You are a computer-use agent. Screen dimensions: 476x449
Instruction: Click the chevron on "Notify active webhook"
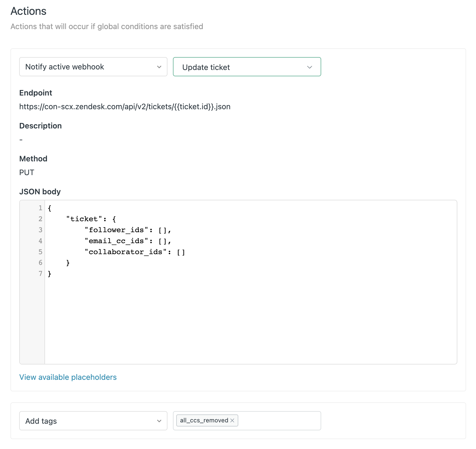pos(159,67)
